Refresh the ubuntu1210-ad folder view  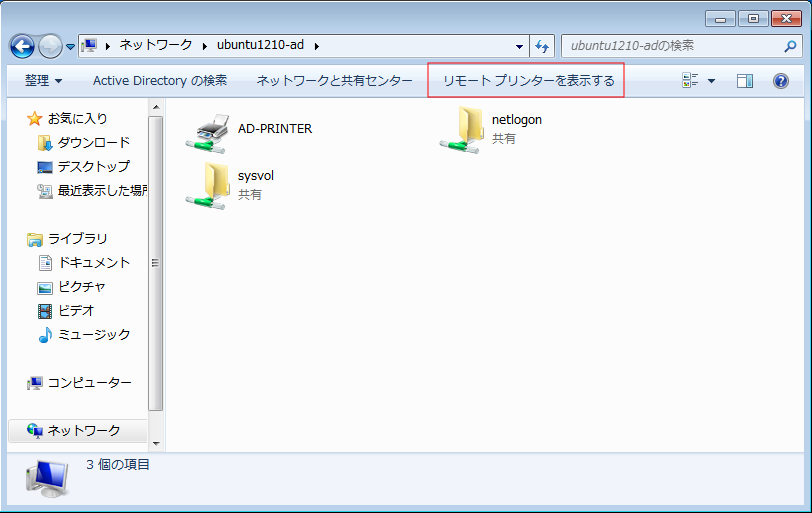[x=542, y=47]
